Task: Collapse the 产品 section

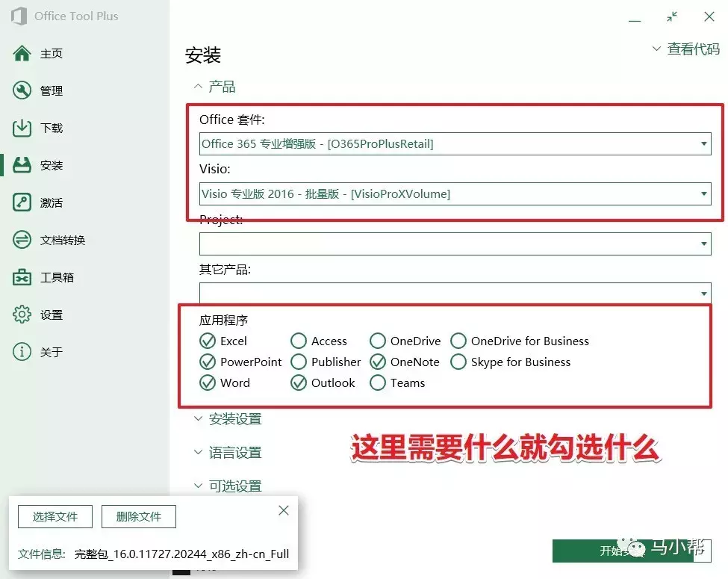Action: [214, 87]
